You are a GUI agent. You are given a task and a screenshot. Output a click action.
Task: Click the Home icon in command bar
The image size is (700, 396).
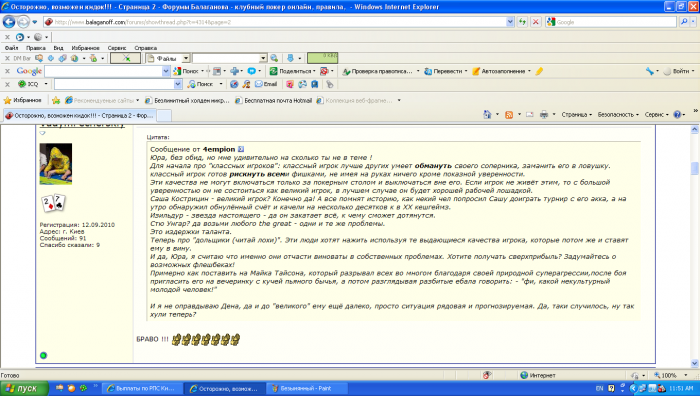tap(488, 115)
